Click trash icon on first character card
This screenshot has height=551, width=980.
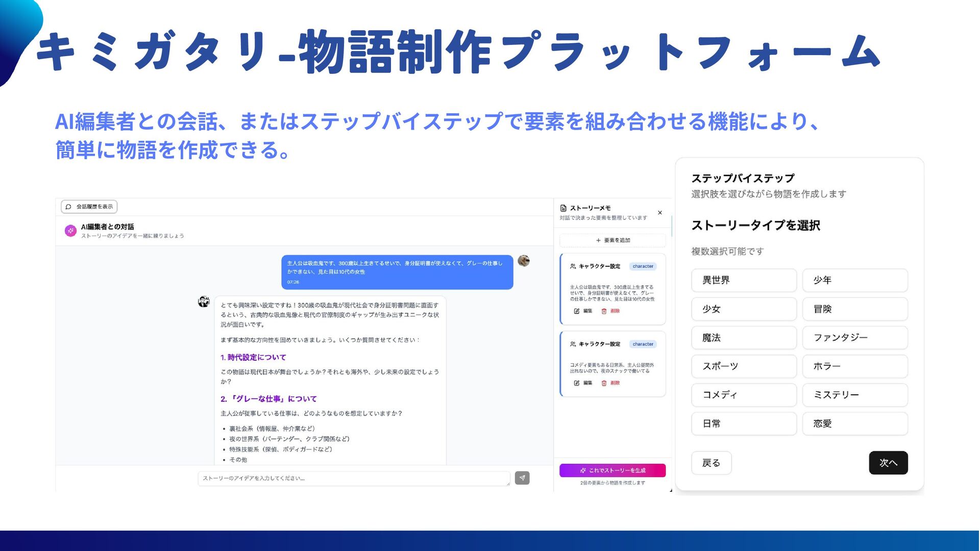pos(604,311)
